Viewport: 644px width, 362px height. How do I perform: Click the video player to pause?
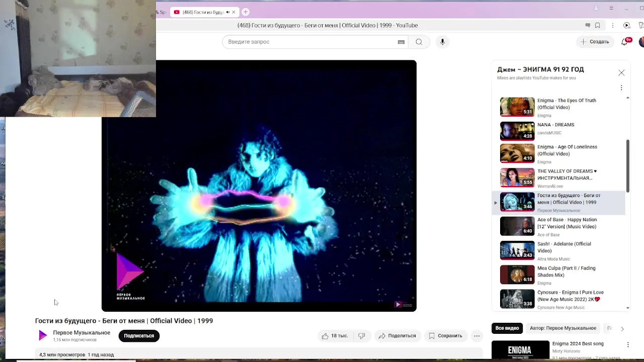[x=259, y=186]
